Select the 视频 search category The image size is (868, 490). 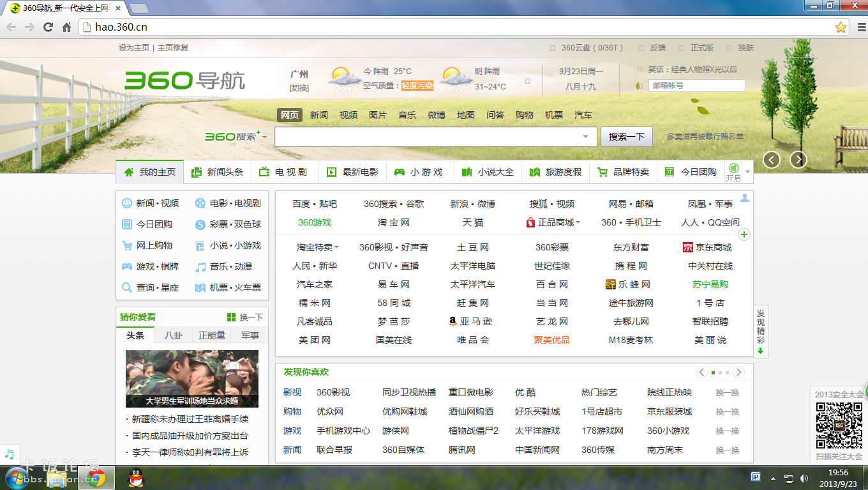tap(348, 115)
